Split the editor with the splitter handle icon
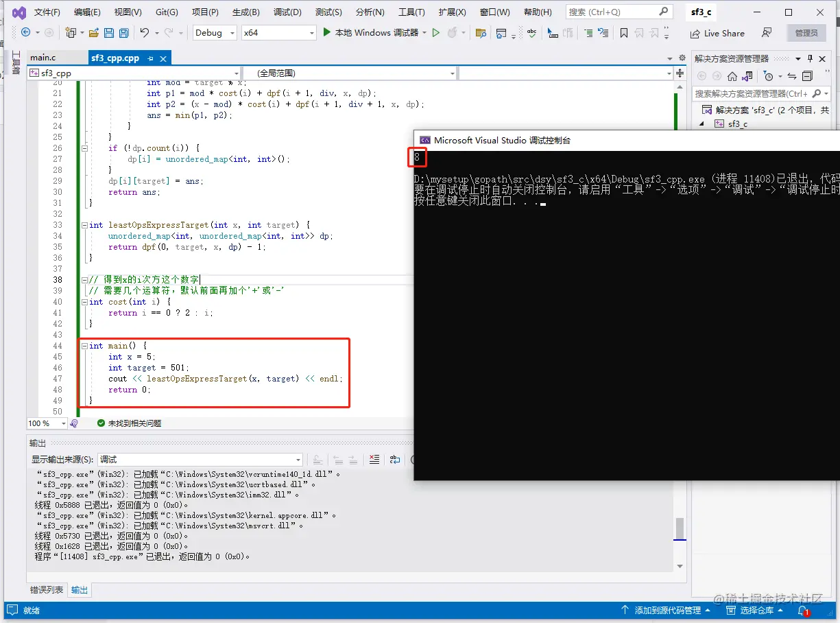Viewport: 840px width, 623px height. tap(680, 73)
